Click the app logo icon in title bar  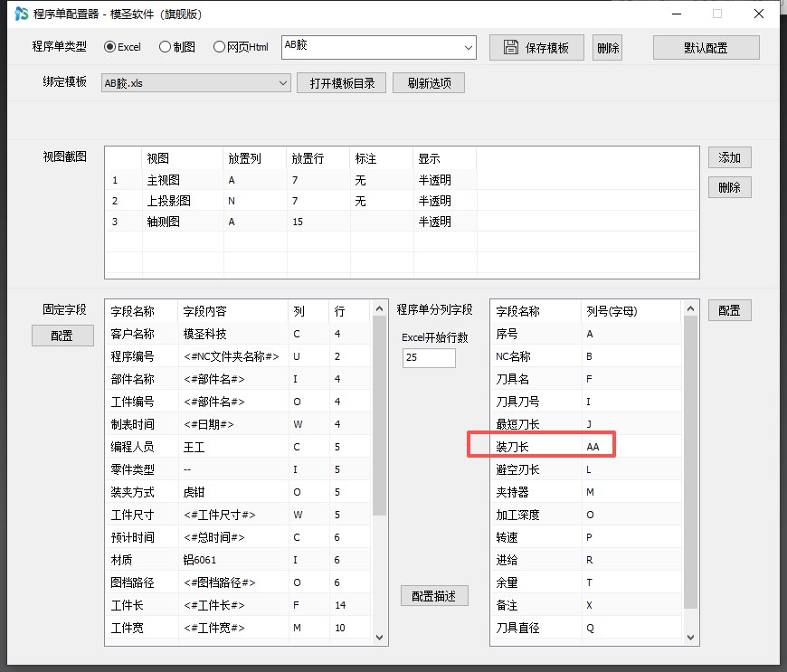point(21,14)
